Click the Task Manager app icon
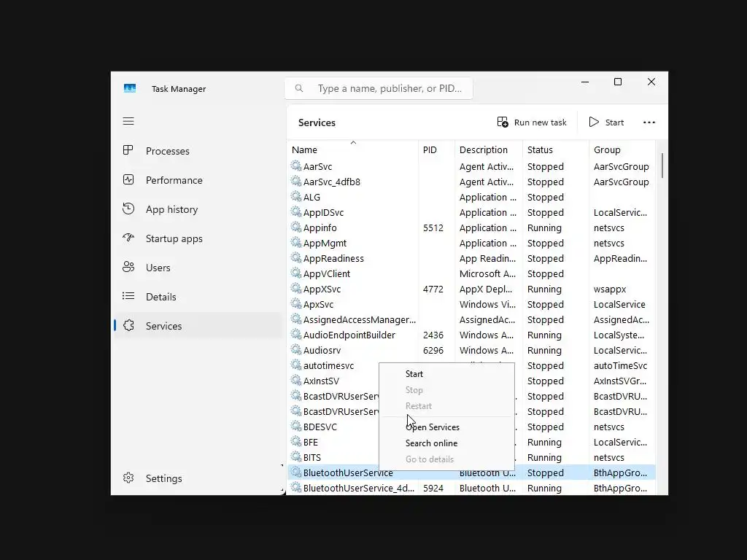The width and height of the screenshot is (747, 560). [130, 88]
